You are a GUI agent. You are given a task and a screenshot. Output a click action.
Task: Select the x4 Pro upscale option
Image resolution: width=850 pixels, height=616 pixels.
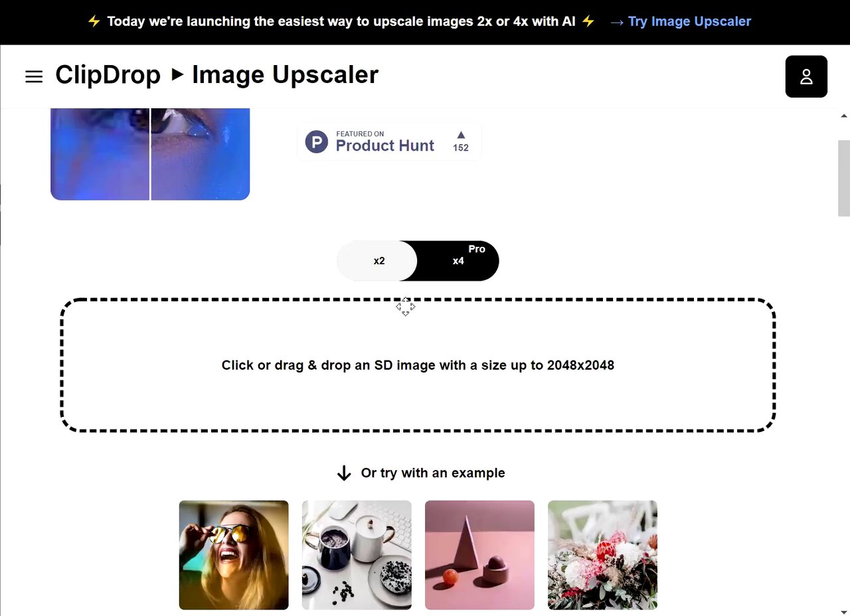tap(458, 261)
